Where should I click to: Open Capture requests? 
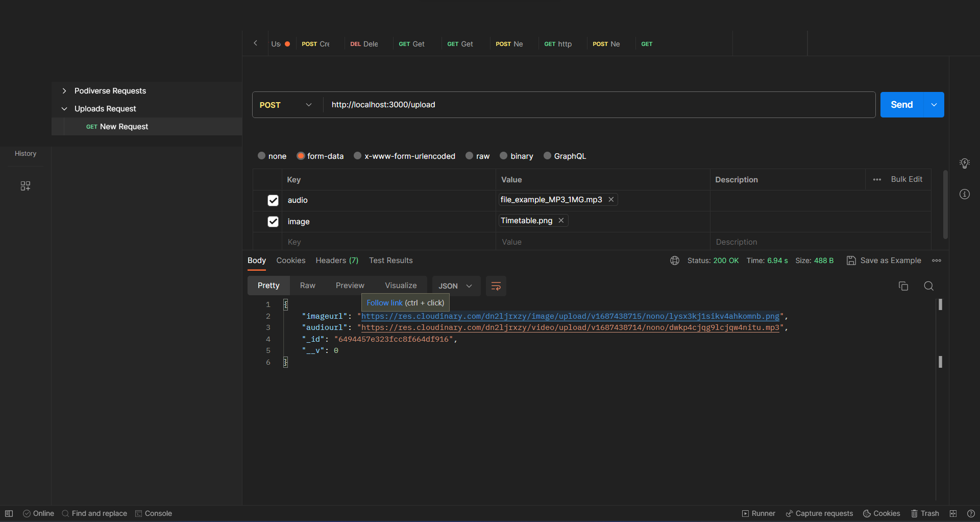[819, 513]
